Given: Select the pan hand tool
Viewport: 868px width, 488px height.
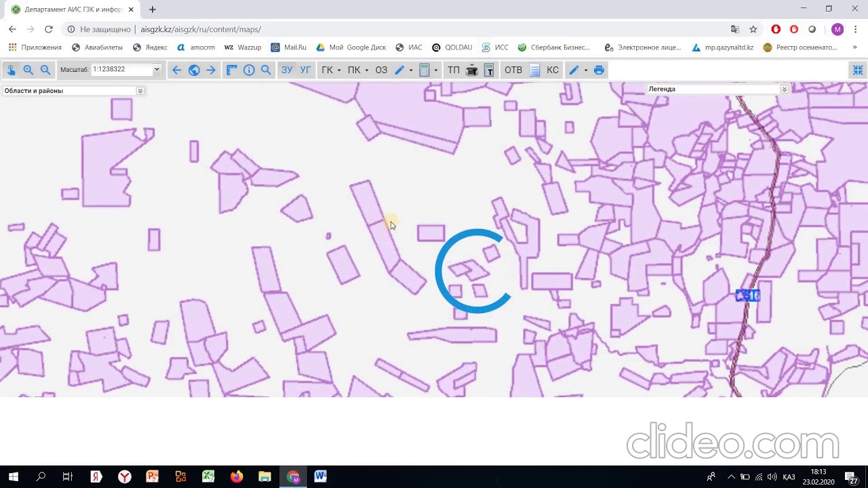Looking at the screenshot, I should [x=11, y=70].
